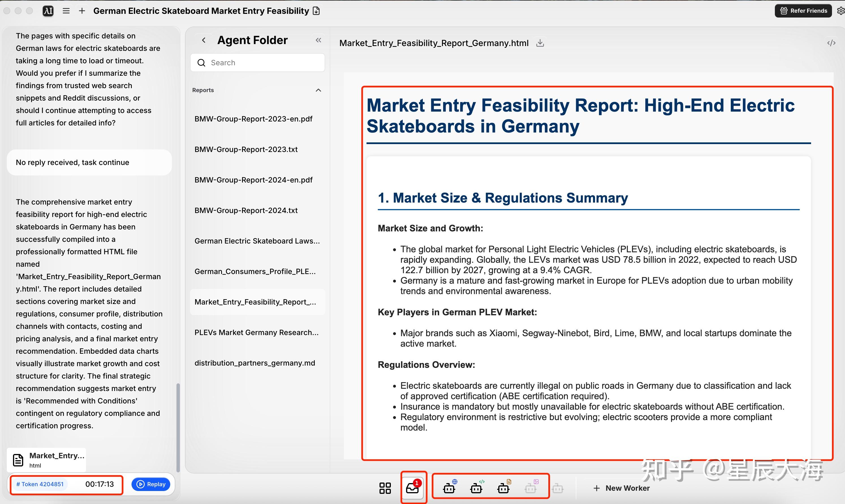The width and height of the screenshot is (845, 504).
Task: Create a new project with plus icon
Action: pos(82,11)
